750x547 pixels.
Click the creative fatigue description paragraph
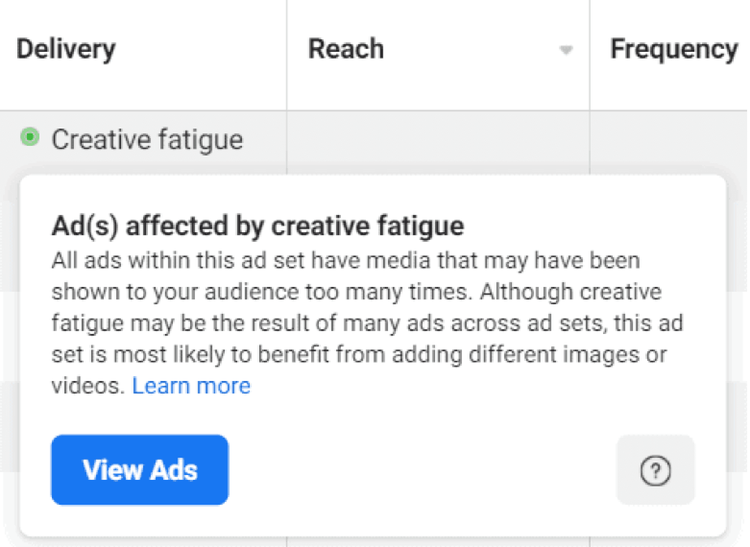coord(360,322)
